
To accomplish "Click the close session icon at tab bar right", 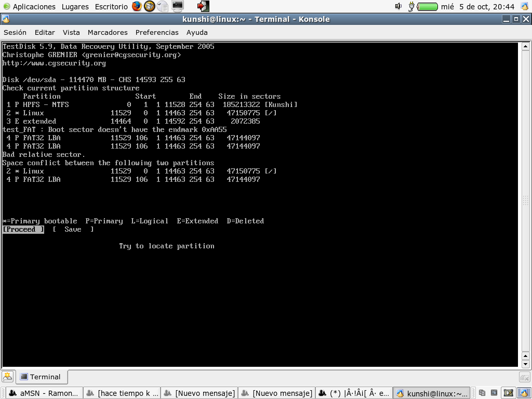I will tap(525, 377).
